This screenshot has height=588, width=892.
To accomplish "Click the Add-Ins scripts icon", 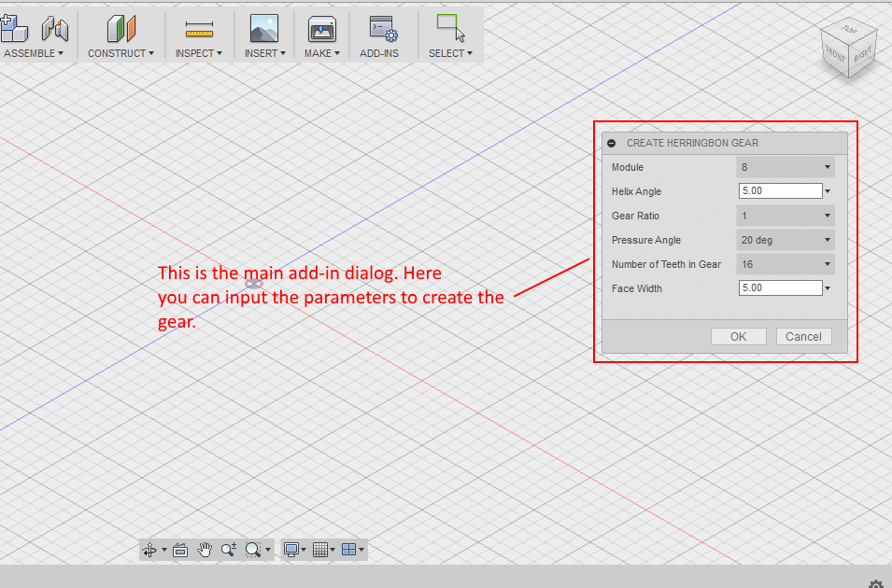I will tap(382, 28).
